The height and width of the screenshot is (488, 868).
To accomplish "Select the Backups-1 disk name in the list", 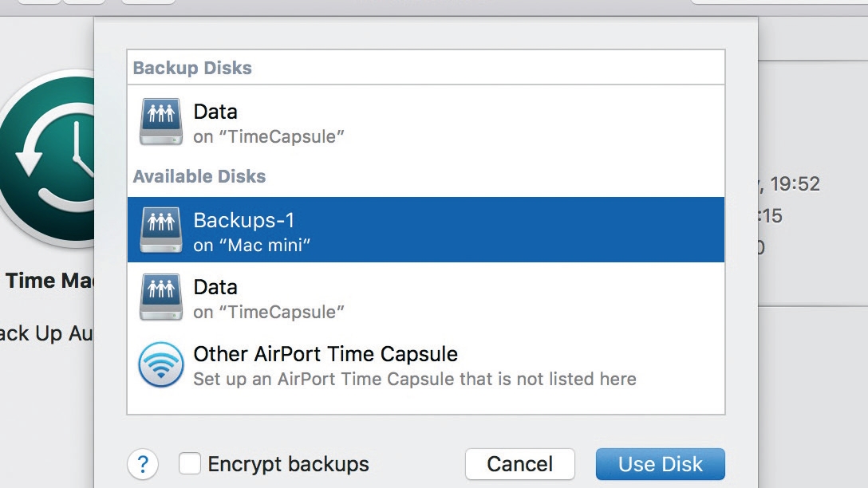I will point(243,220).
